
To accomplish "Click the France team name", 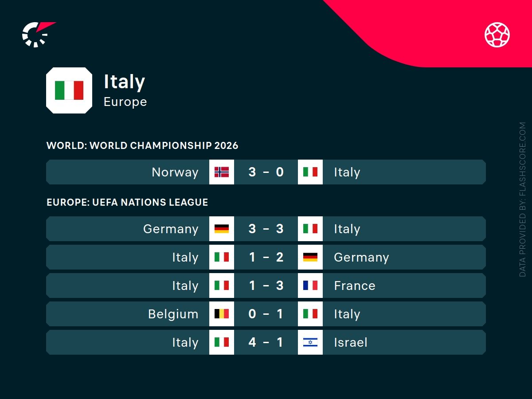I will pos(355,286).
